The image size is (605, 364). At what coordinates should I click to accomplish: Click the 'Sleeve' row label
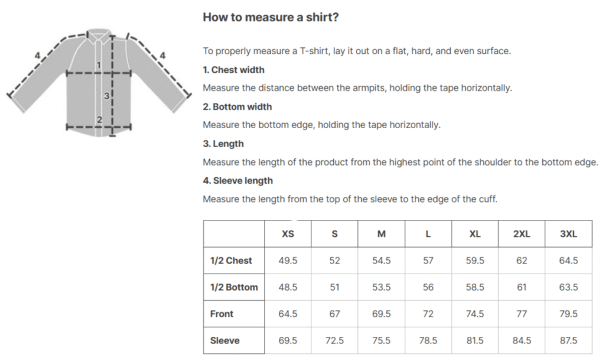click(x=225, y=340)
